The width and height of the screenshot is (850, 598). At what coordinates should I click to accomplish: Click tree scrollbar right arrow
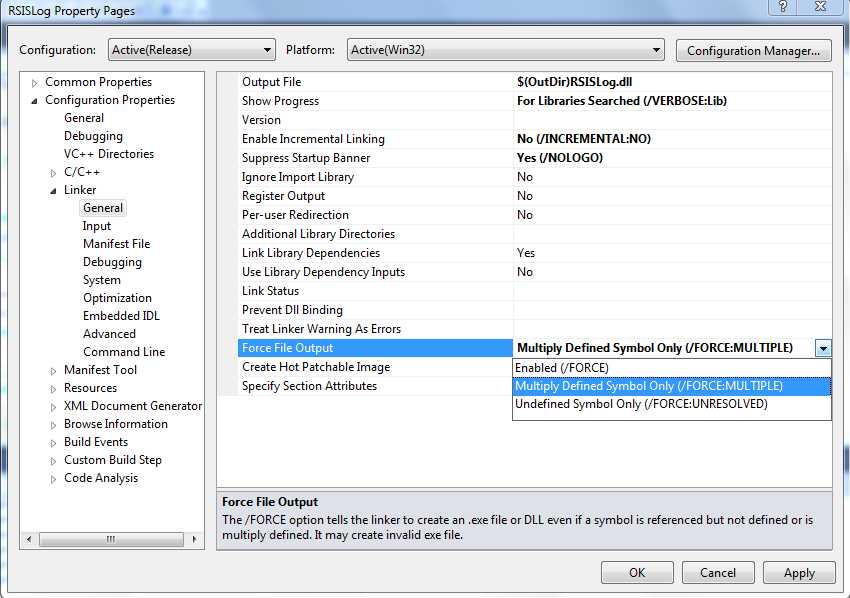pos(194,539)
